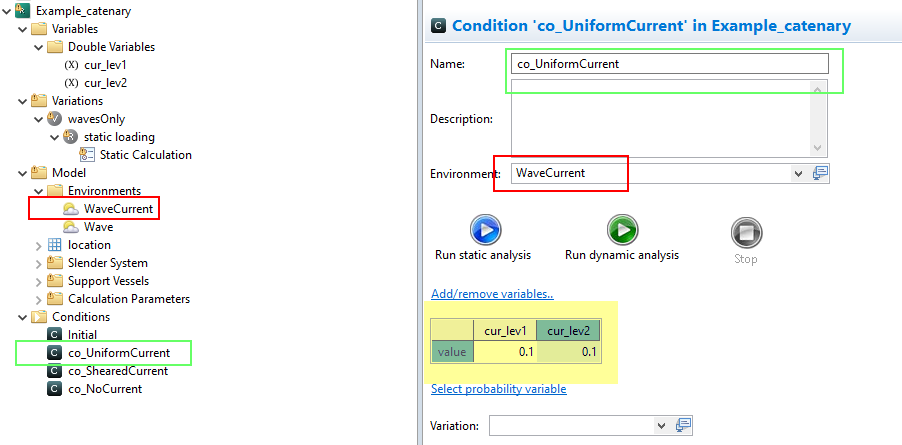Viewport: 902px width, 445px height.
Task: Select the co_ShearedCurrent condition
Action: click(117, 371)
